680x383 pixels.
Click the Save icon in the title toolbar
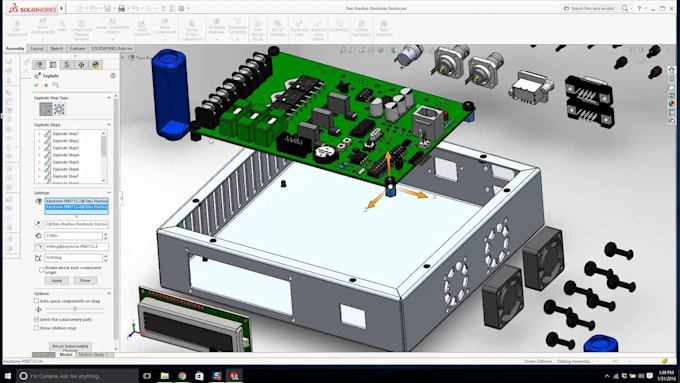tap(108, 8)
